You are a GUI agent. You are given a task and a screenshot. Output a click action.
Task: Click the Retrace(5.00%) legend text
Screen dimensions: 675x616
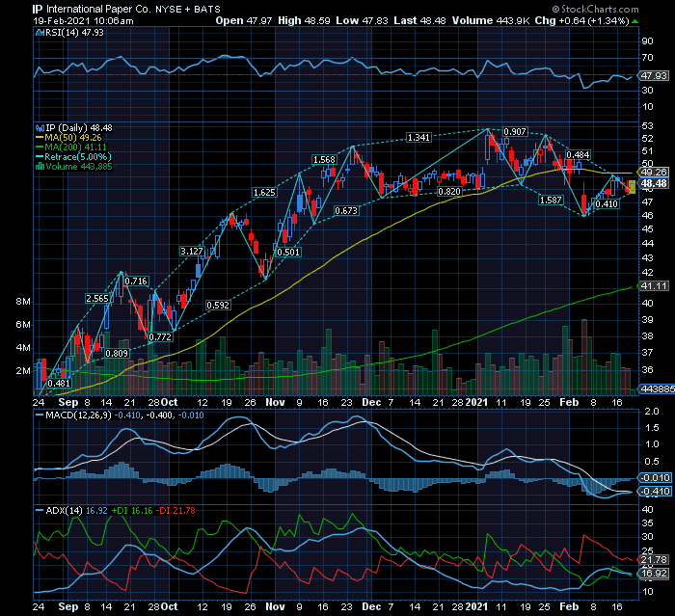(x=78, y=157)
